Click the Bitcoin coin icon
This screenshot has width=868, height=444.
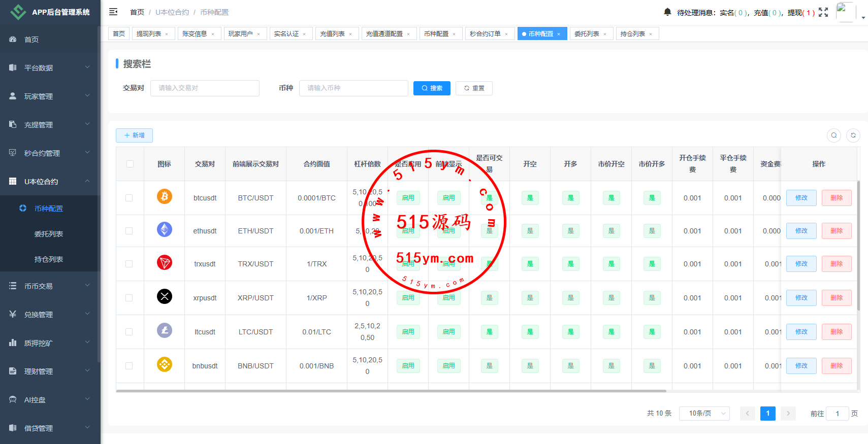(x=164, y=196)
